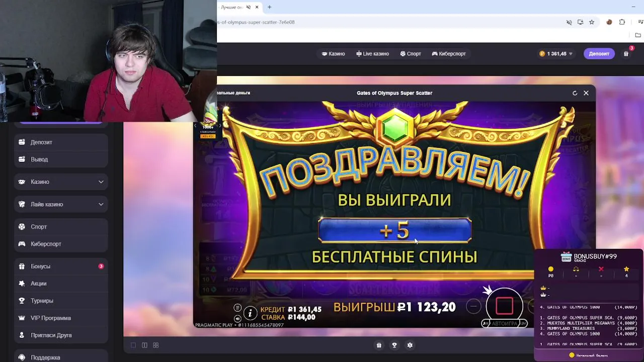The image size is (644, 362).
Task: Click the Поддержка headset icon
Action: (x=22, y=357)
